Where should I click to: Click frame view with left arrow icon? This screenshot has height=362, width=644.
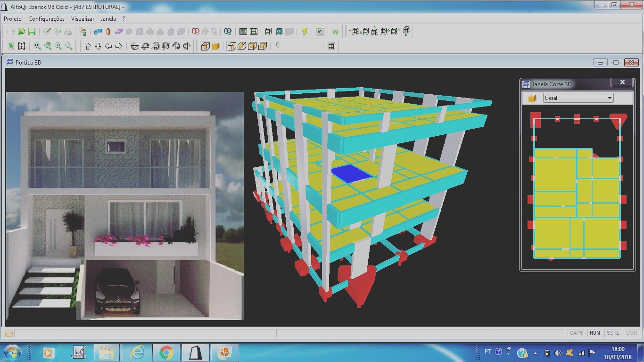(x=355, y=32)
